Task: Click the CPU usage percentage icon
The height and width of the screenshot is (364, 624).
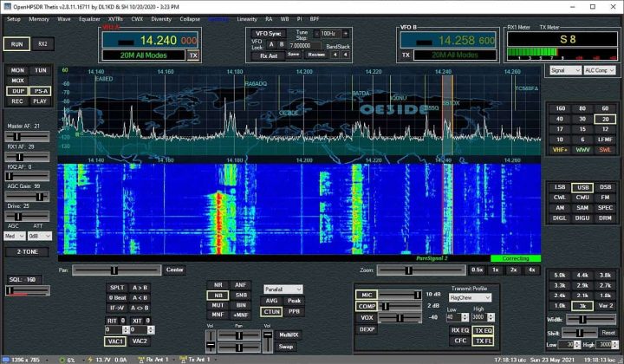Action: pos(60,359)
